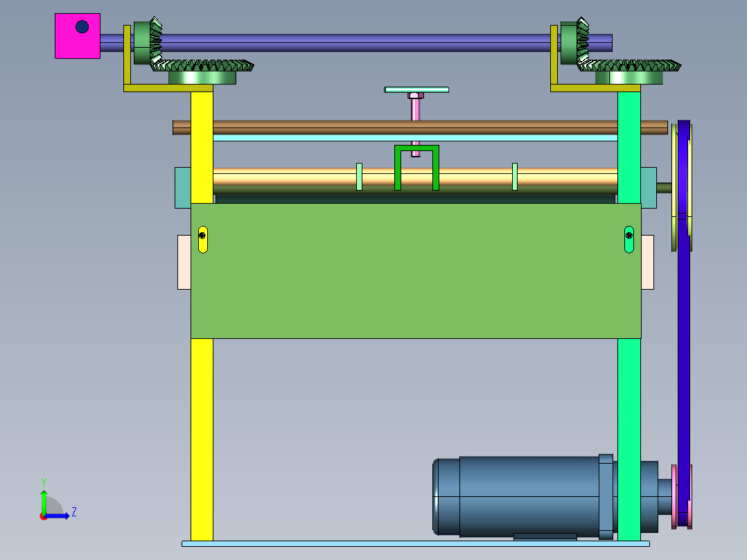Select the dark blue drive belt
The width and height of the screenshot is (747, 560).
684,324
